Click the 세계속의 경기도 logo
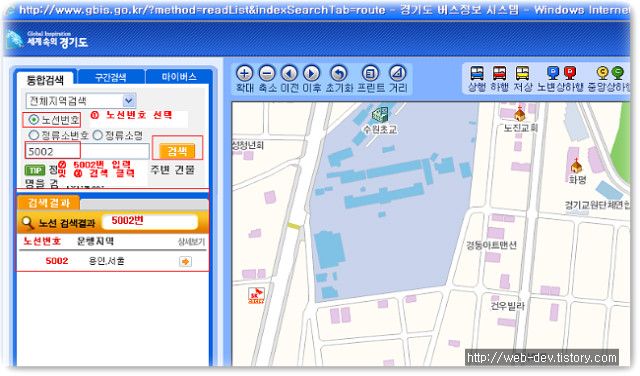Screen dimensions: 640x376 pyautogui.click(x=47, y=40)
